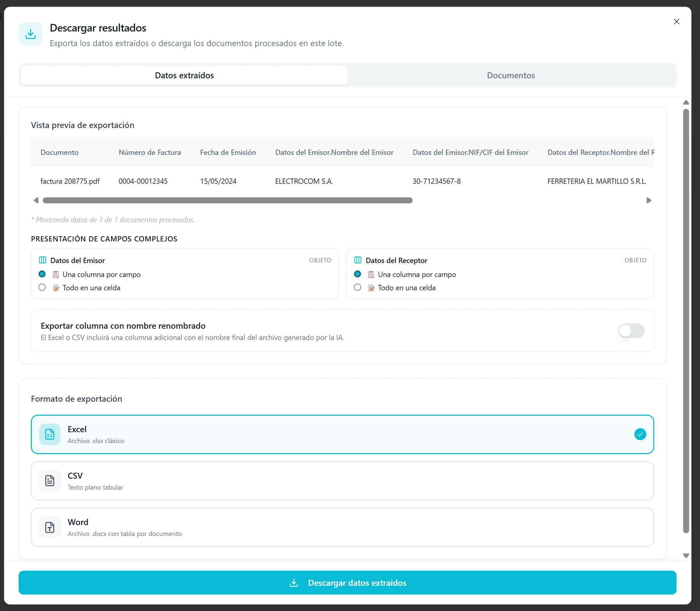Image resolution: width=700 pixels, height=611 pixels.
Task: Click the OBJETO label in Datos del Receptor
Action: point(635,260)
